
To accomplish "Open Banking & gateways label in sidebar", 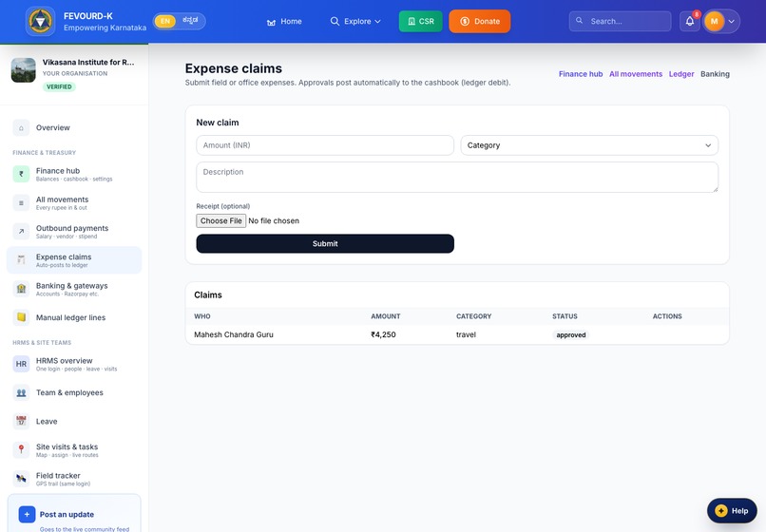I will coord(72,286).
